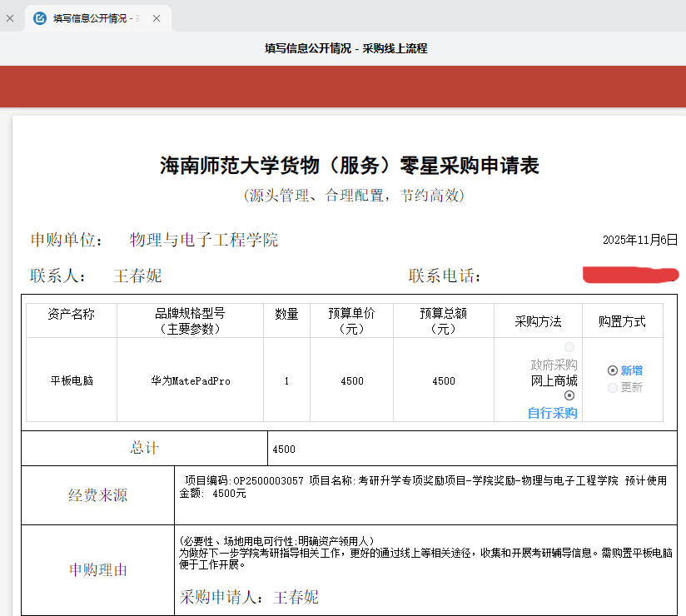Click the 购置方式 column header
686x616 pixels.
pos(622,321)
